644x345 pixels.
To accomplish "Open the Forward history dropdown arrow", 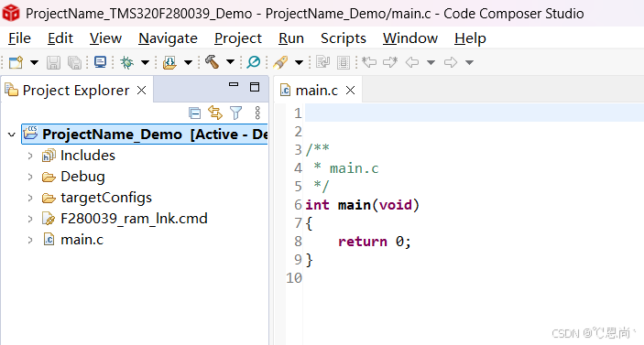I will point(469,63).
